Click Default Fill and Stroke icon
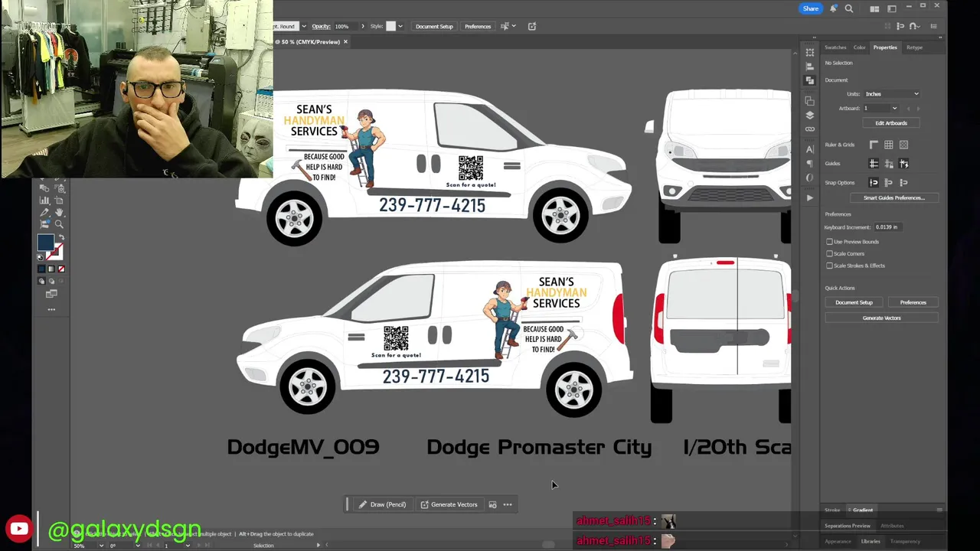 tap(40, 257)
